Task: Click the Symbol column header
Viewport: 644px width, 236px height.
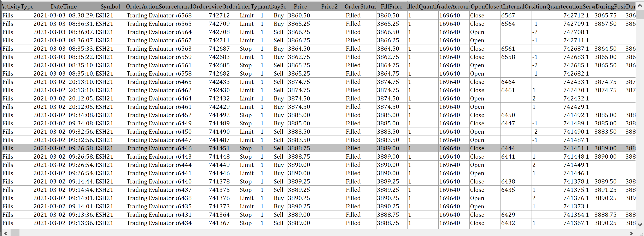Action: pos(110,6)
